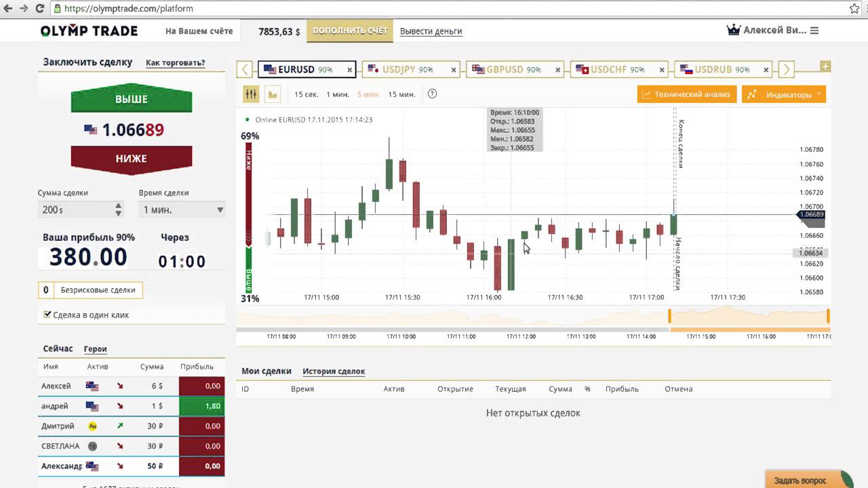Open the Индикаторы dropdown
The height and width of the screenshot is (488, 868).
[784, 94]
